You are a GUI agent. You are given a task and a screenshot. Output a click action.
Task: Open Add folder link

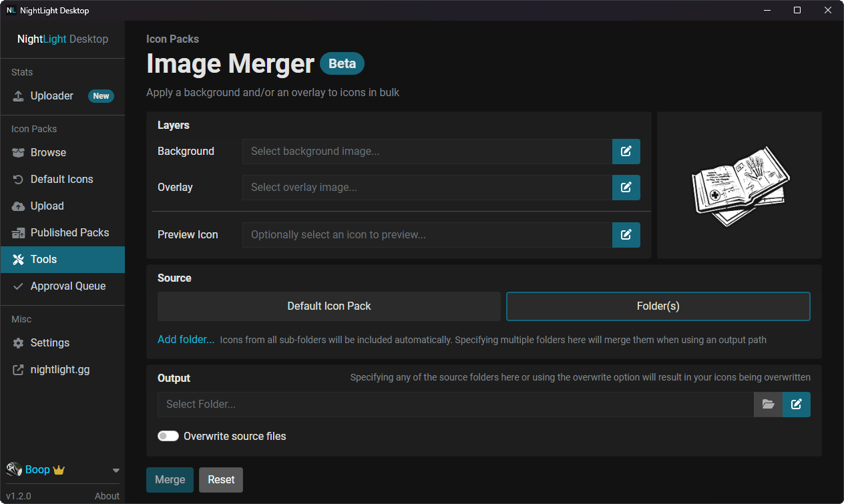[x=186, y=339]
